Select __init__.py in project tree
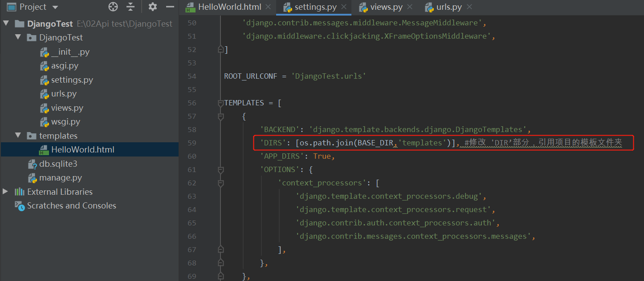The height and width of the screenshot is (281, 644). point(70,52)
